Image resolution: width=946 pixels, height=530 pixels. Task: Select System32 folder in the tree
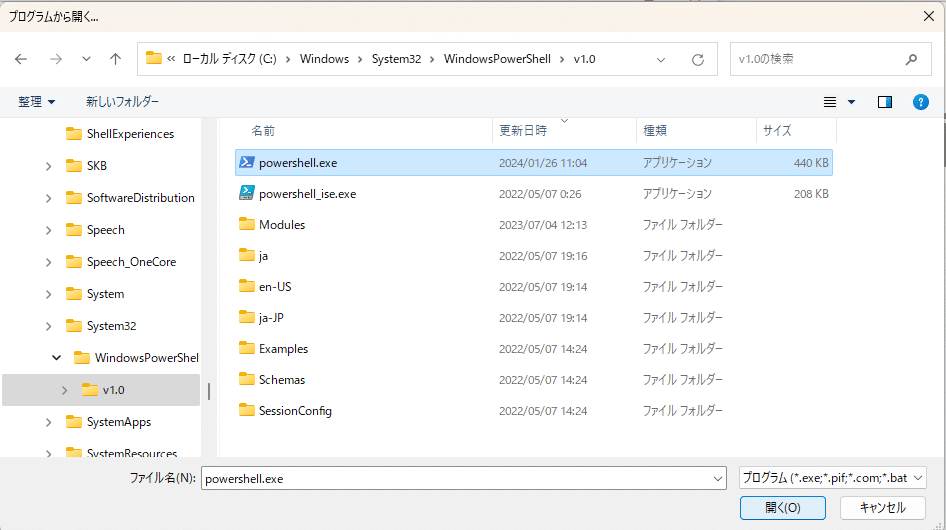(x=112, y=326)
